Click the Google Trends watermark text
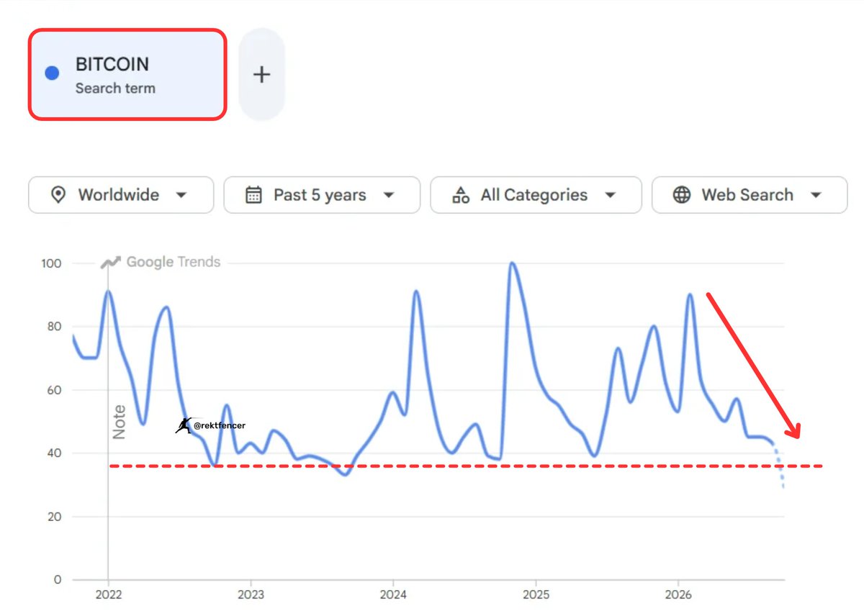 [x=174, y=262]
